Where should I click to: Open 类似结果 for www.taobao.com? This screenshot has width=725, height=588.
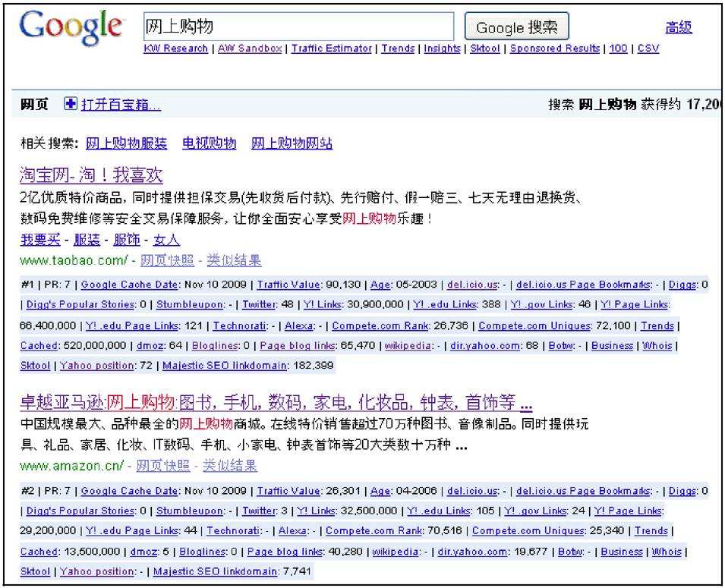(234, 261)
